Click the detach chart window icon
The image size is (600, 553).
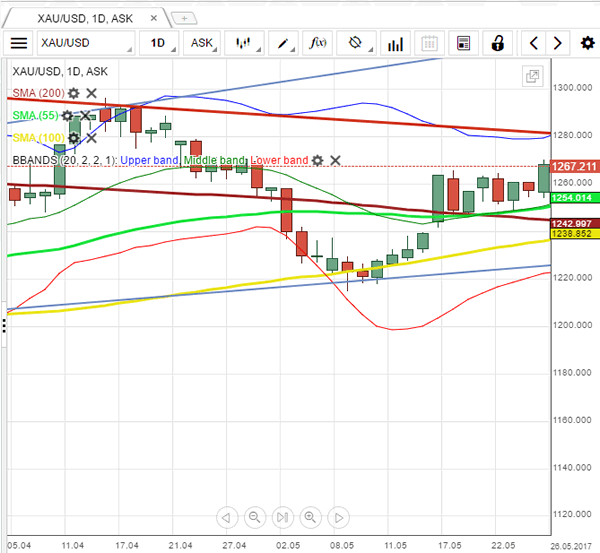tap(533, 77)
